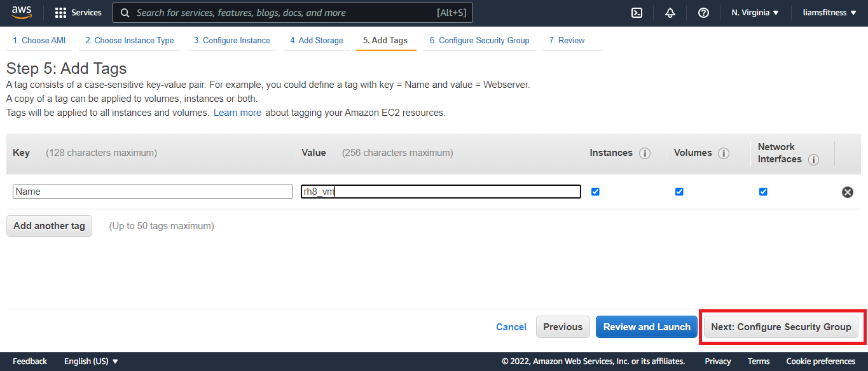868x371 pixels.
Task: Click info icon next to Volumes
Action: pyautogui.click(x=724, y=153)
